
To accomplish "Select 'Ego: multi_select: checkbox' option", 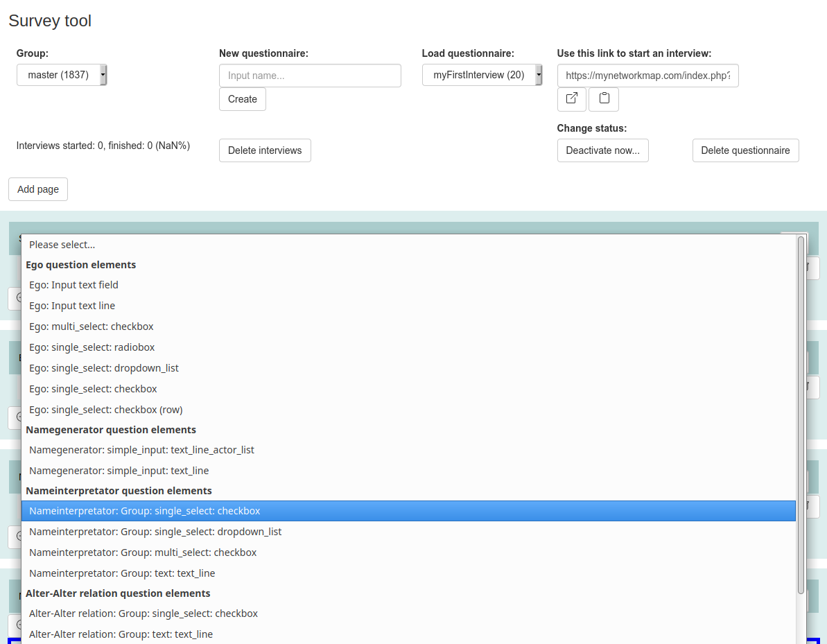I will coord(408,327).
